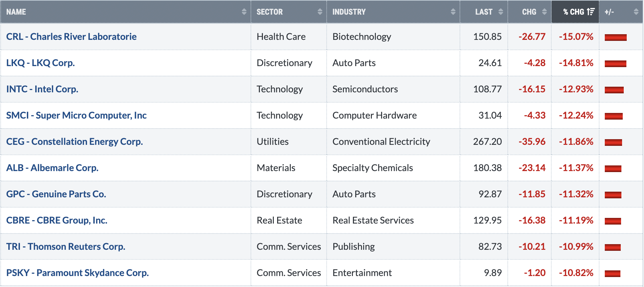Click the +/- column header label
Screen dimensions: 644x287
tap(609, 12)
